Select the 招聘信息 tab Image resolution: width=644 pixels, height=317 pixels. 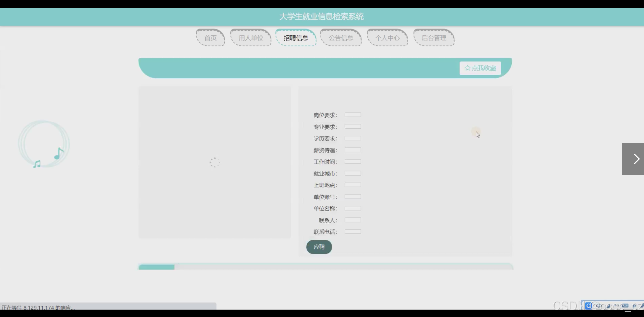296,38
